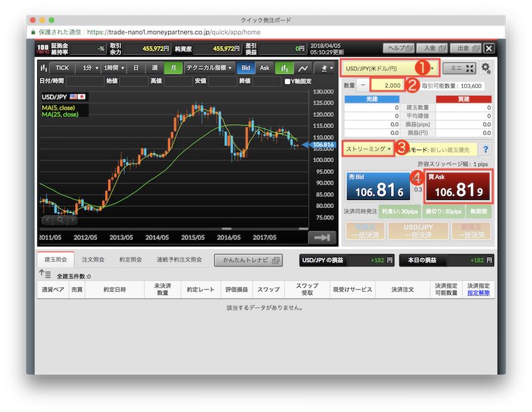
Task: Click MA(5, close) indicator label
Action: coord(59,108)
